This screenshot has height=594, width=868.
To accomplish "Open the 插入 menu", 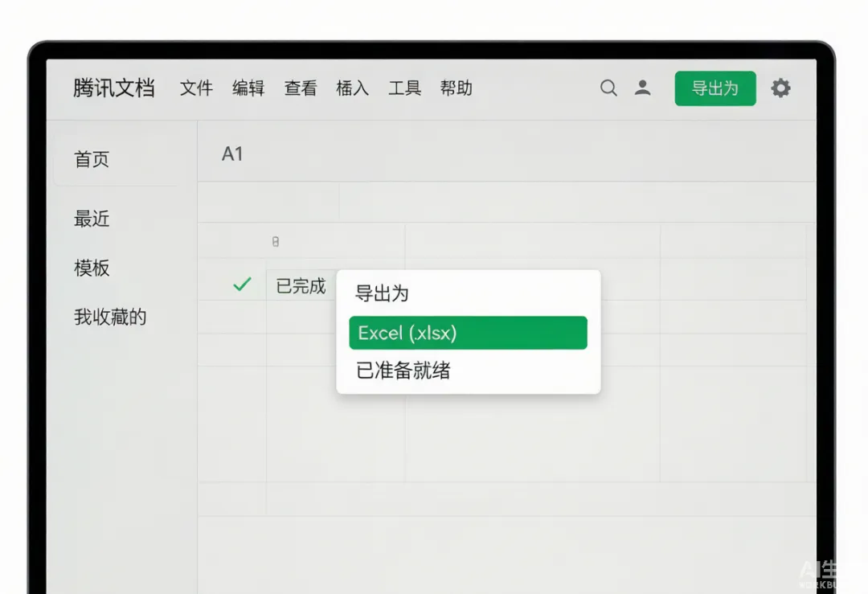I will click(353, 88).
